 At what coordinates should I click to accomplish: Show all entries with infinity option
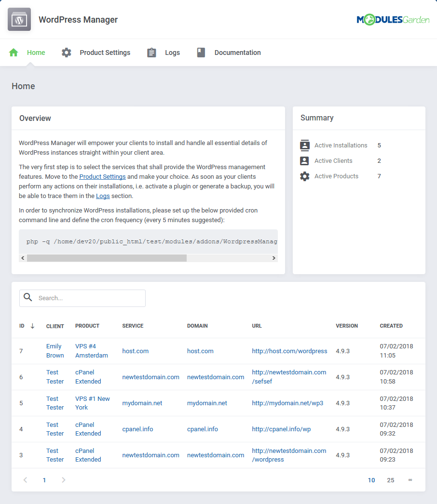pyautogui.click(x=410, y=480)
